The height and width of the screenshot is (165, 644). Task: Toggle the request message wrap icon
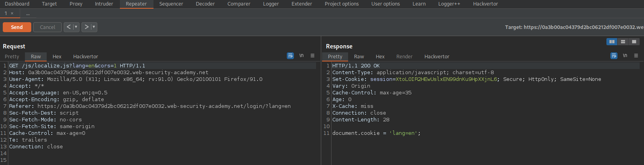click(290, 56)
